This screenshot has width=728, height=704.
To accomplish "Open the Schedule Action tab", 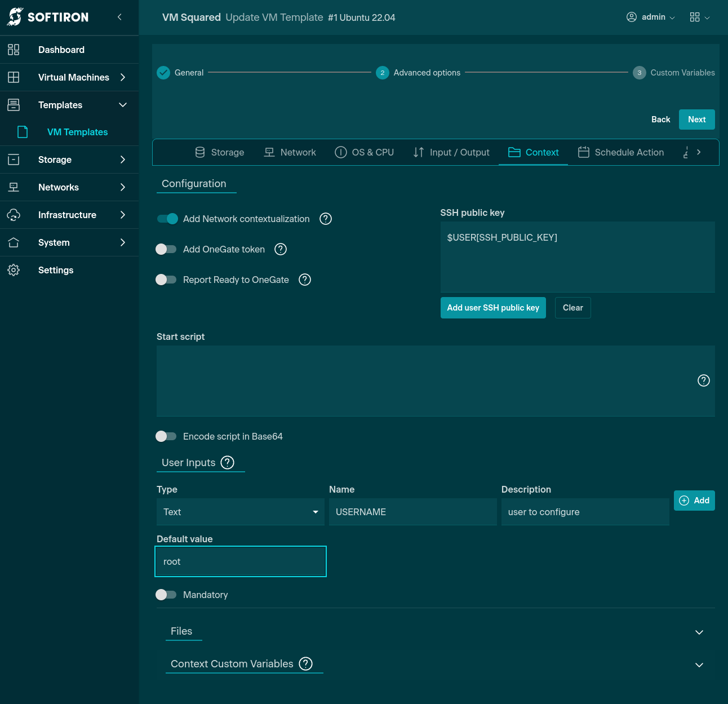I will coord(621,152).
